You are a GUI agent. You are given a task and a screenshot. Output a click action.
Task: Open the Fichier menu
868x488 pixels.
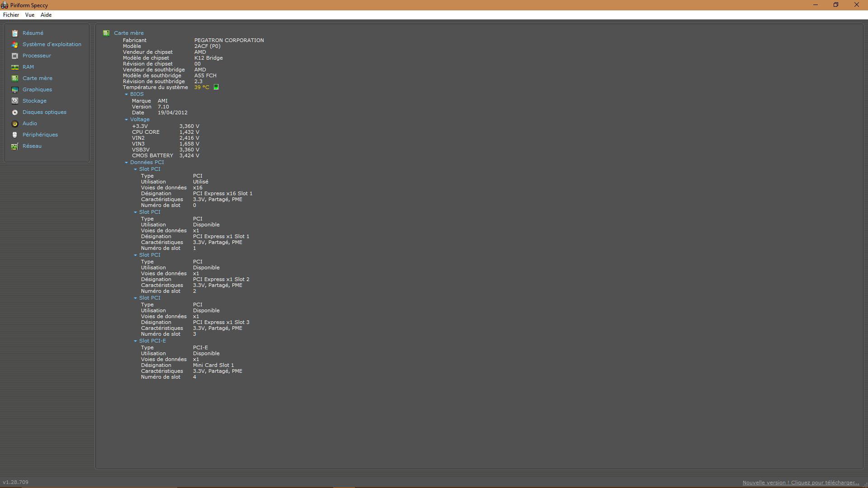pyautogui.click(x=11, y=15)
